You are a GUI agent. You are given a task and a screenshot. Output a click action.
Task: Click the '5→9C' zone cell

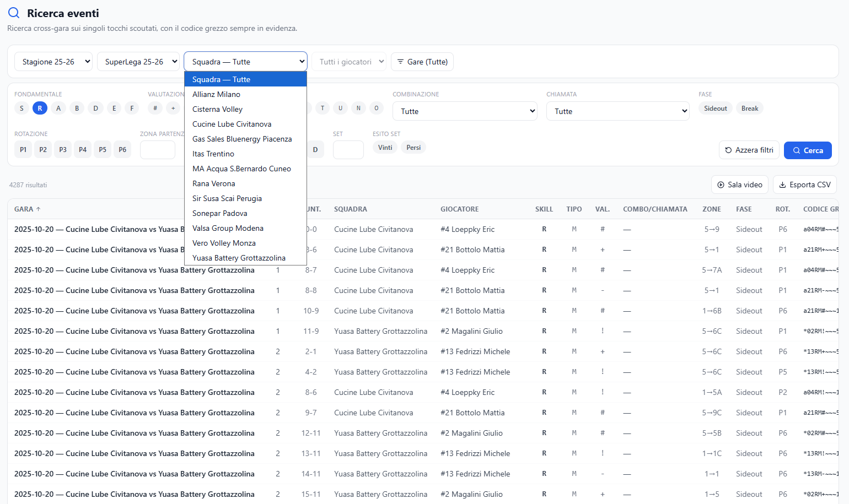(712, 413)
